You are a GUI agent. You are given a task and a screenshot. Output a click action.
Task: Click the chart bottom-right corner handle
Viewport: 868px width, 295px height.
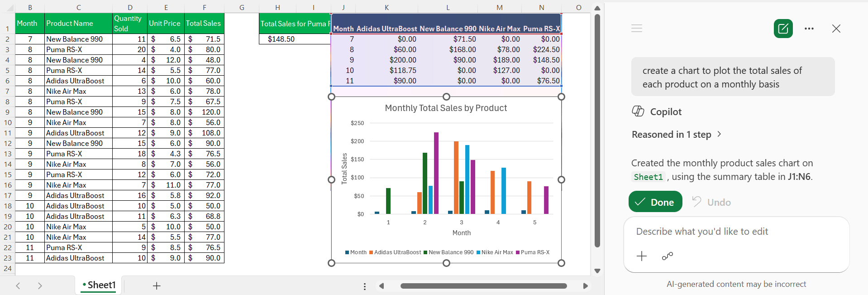562,263
